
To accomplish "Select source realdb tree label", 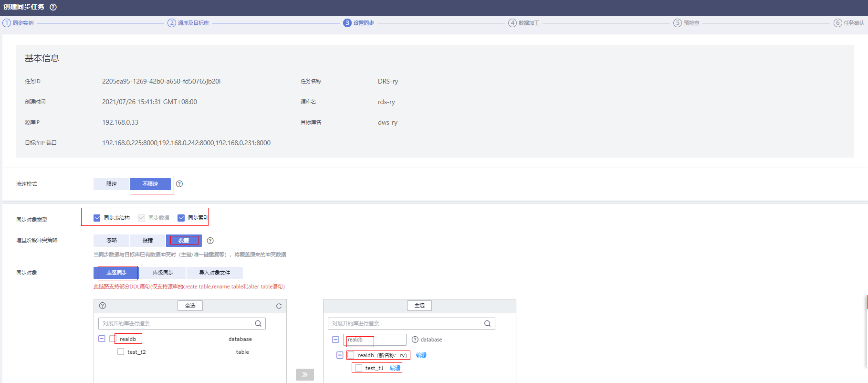I will coord(128,339).
